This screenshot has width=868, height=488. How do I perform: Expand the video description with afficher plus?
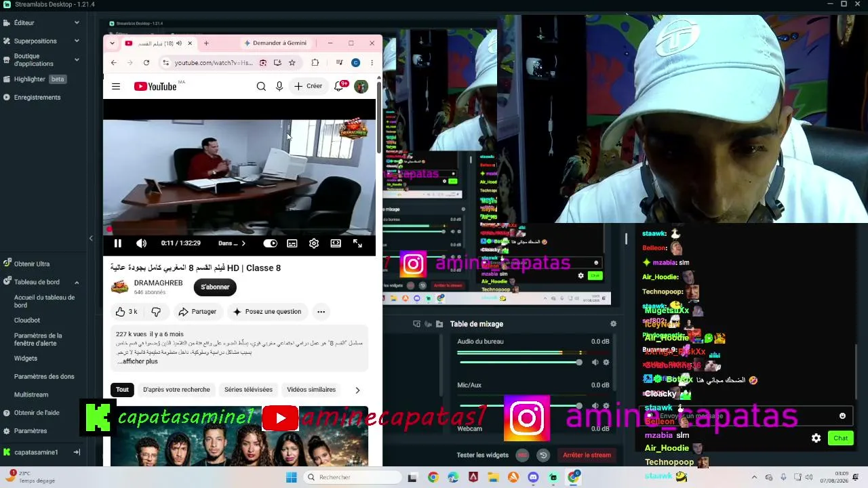pos(138,361)
